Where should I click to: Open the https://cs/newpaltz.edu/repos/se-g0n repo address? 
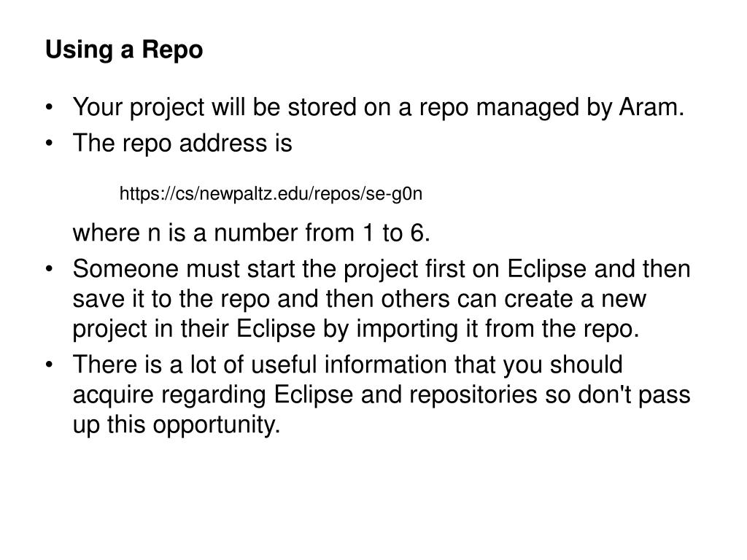(x=271, y=194)
